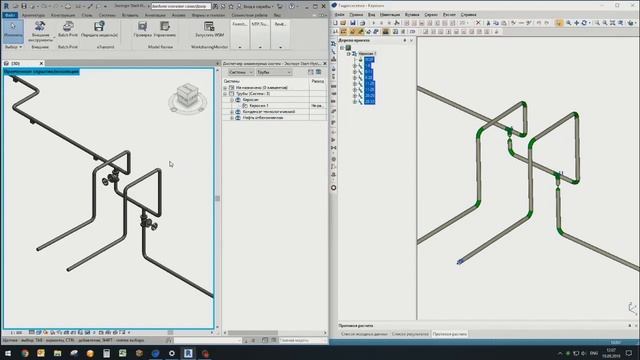Click the Zoom extents icon in Гидросистема toolbar
Screen dimensions: 640x360
[613, 23]
